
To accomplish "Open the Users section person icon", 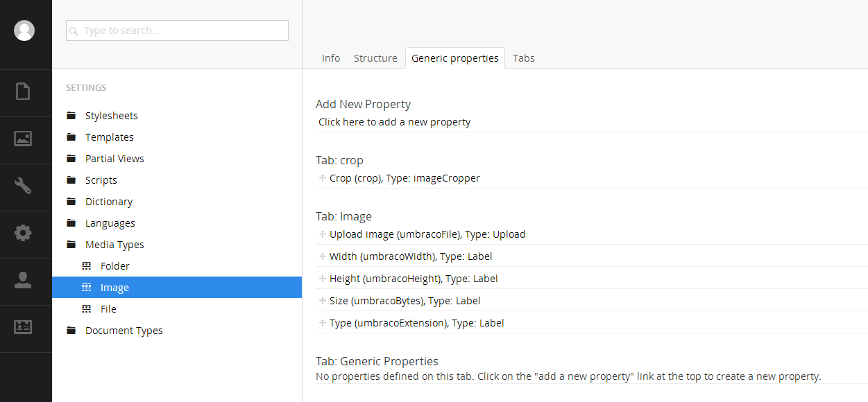I will [23, 280].
